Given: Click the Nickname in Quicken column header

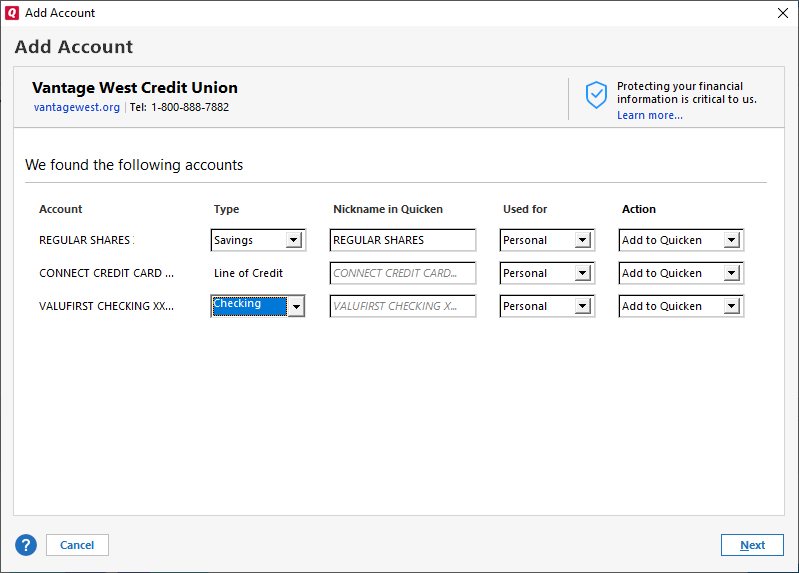Looking at the screenshot, I should 388,209.
